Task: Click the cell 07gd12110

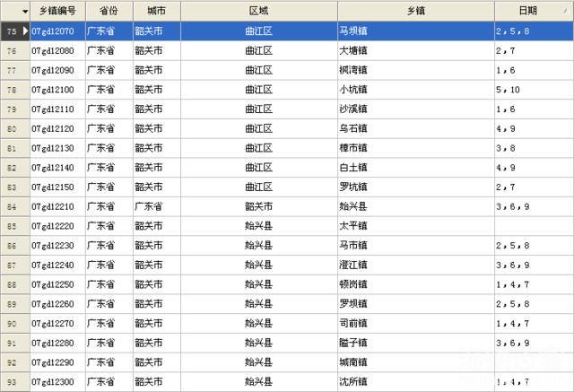Action: tap(57, 109)
